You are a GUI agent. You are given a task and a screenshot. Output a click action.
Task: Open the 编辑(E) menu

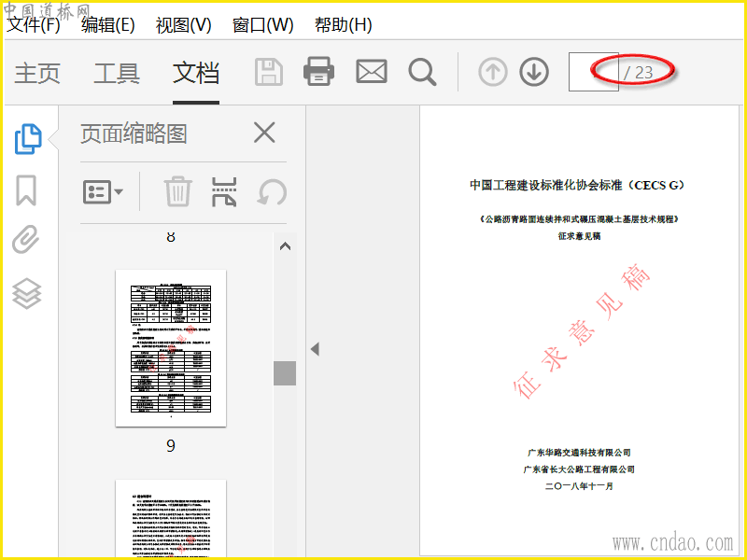tap(107, 25)
